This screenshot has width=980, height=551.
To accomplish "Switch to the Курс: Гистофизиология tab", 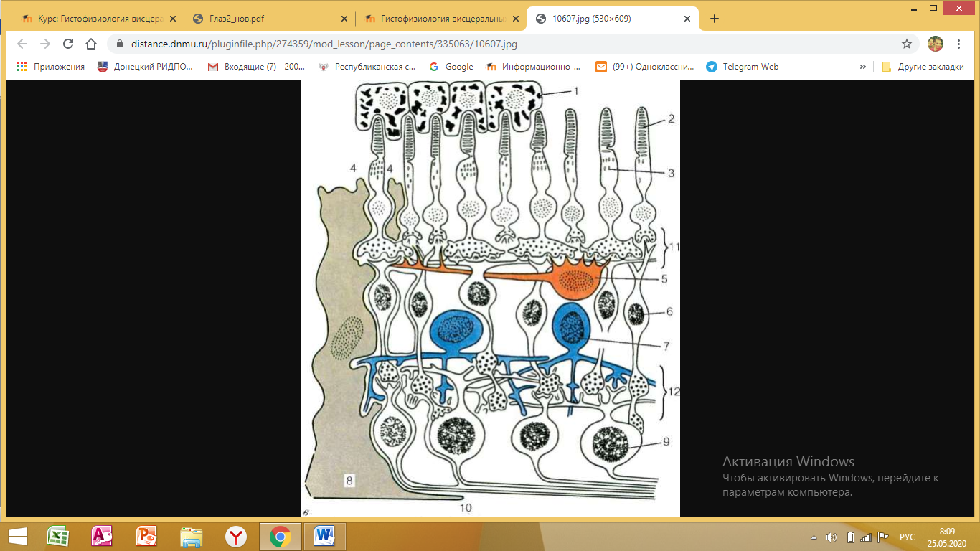I will (98, 19).
